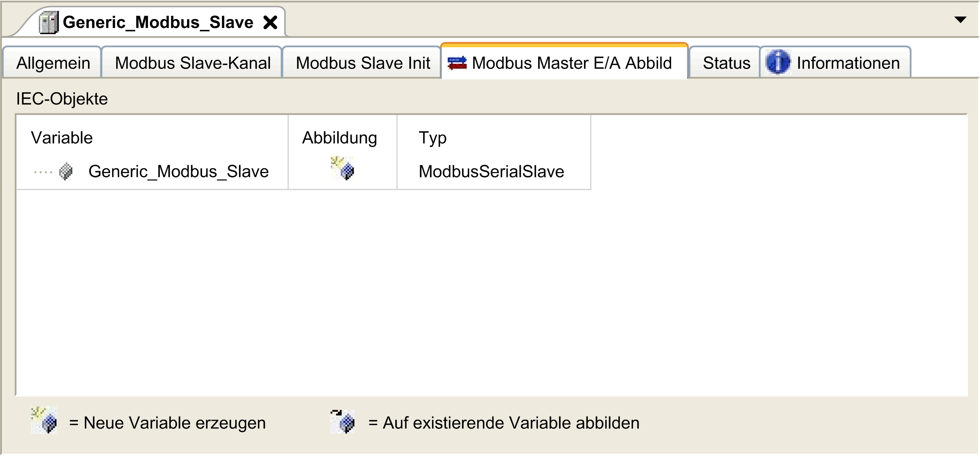
Task: Click the Modbus Master E/A Abbild tab icon
Action: [457, 63]
